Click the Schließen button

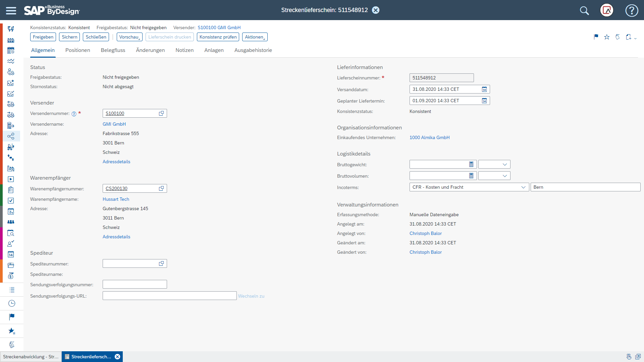96,37
